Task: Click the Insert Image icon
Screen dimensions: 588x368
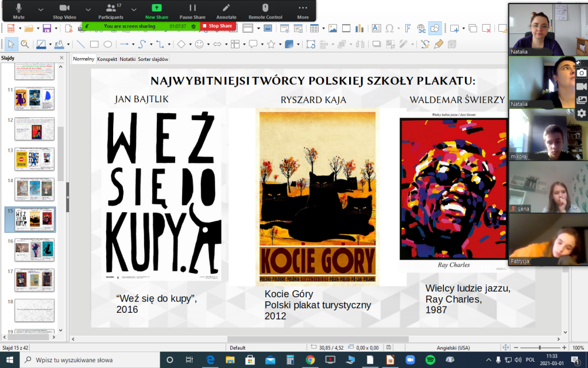Action: coord(332,28)
